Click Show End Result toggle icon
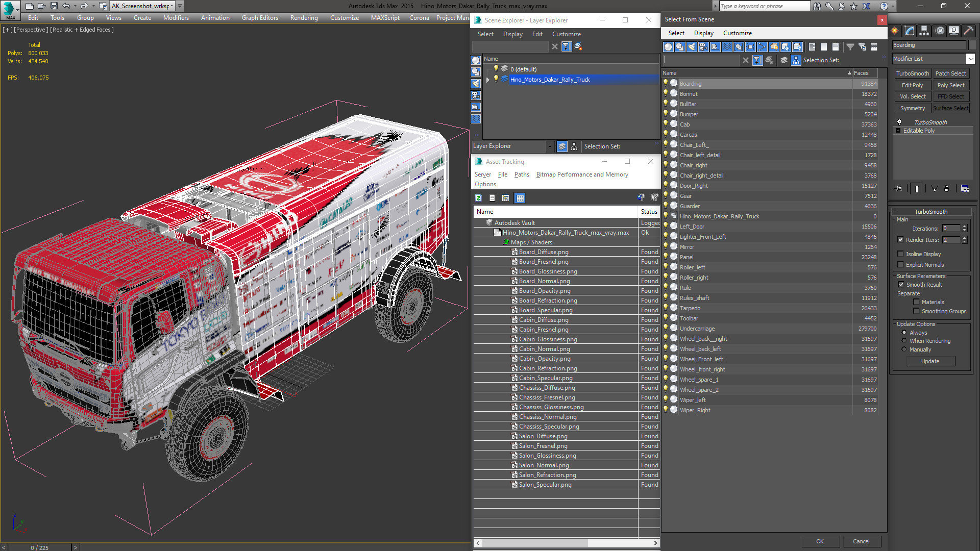Screen dimensions: 980x551 pos(917,189)
